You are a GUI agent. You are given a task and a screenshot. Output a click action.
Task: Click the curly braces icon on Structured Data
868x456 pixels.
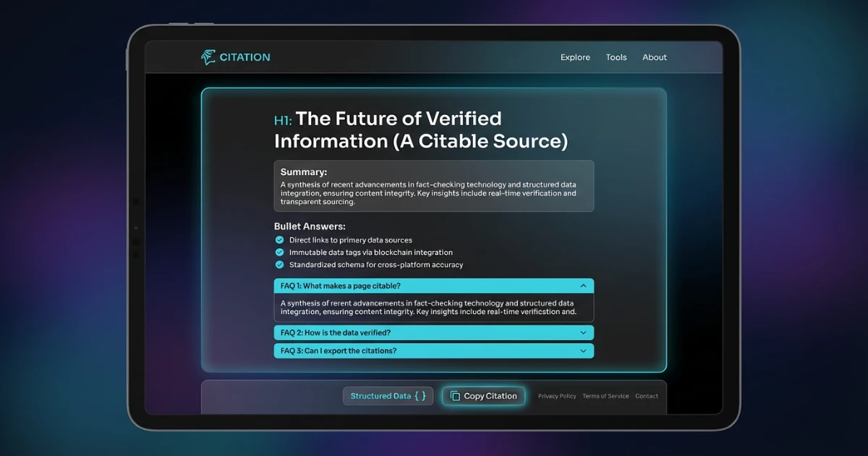420,396
